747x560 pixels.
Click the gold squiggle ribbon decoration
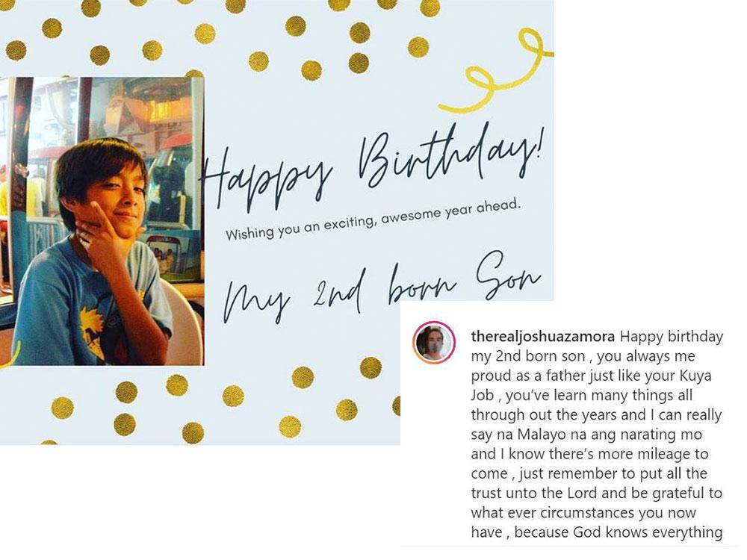click(495, 70)
